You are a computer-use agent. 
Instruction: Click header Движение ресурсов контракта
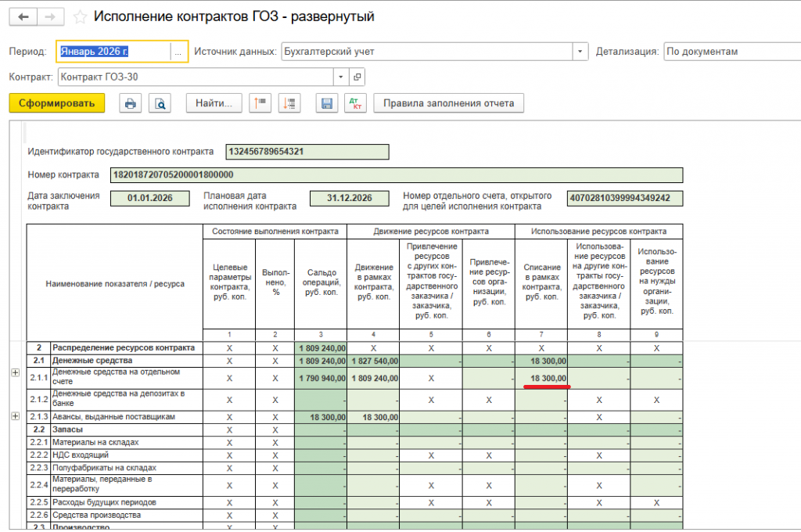click(431, 232)
